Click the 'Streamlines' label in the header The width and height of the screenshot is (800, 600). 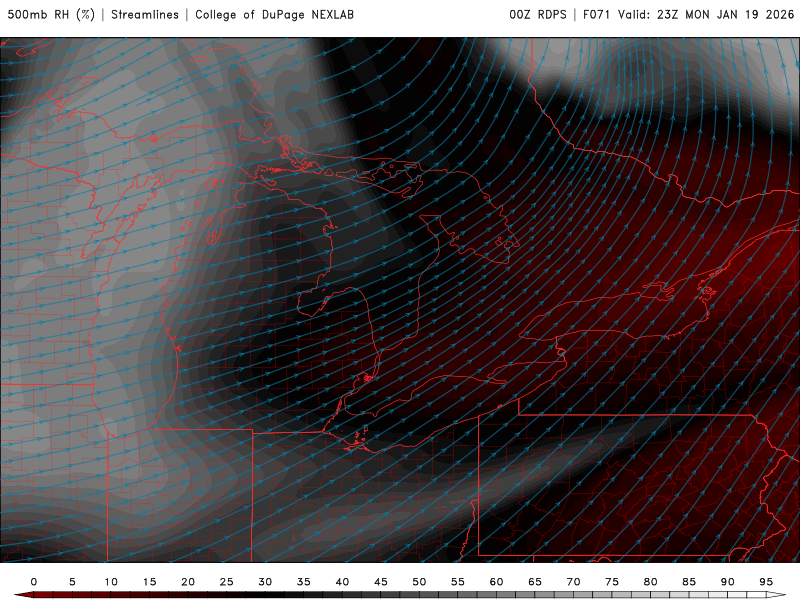pos(145,15)
